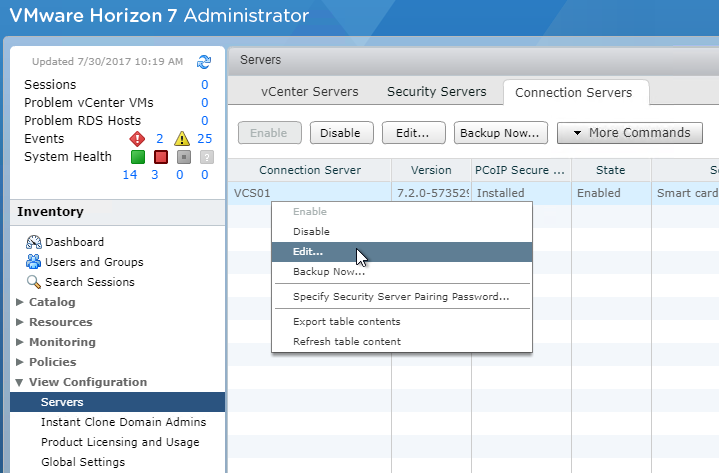Click the red diamond error events icon
This screenshot has width=719, height=473.
(137, 138)
